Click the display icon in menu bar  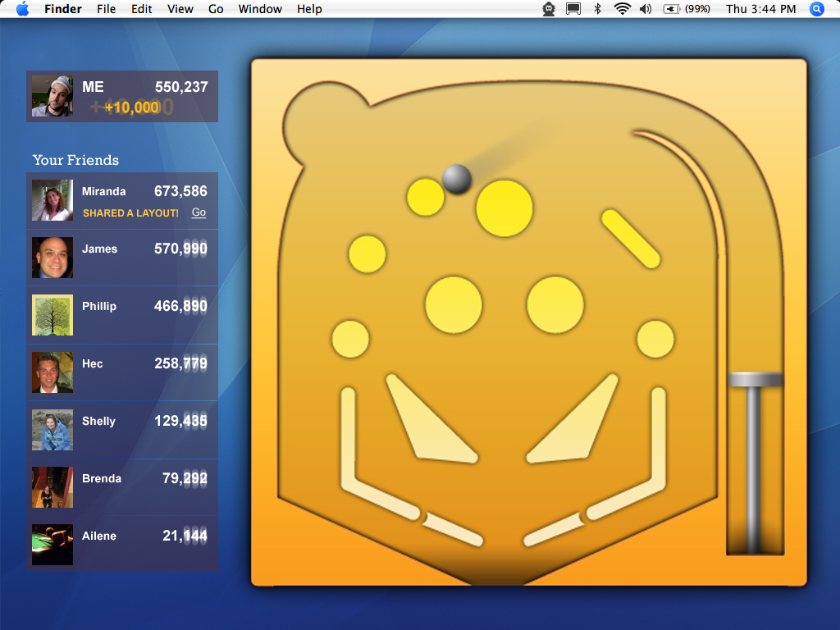click(x=573, y=9)
